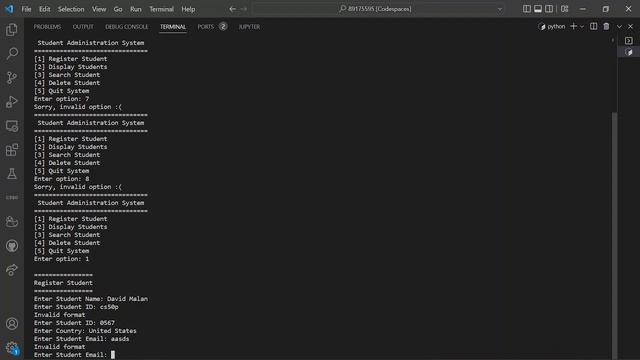Click the 'Enter Country: United States' line

(85, 331)
